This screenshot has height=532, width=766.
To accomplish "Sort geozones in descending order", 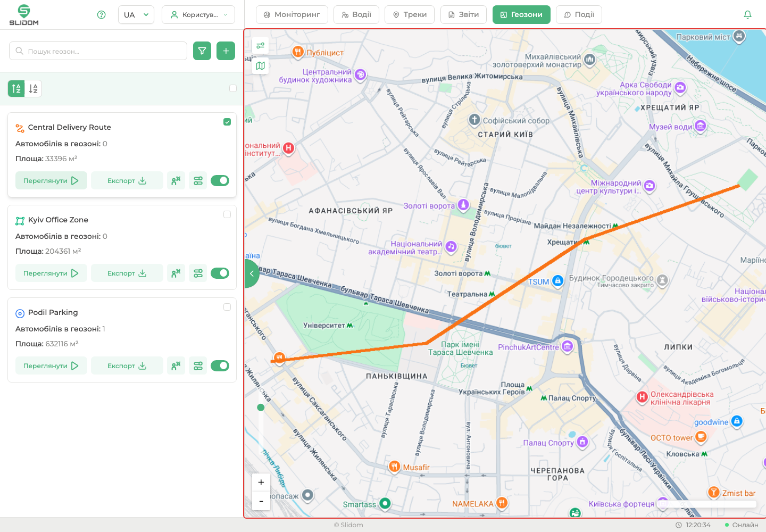I will (x=34, y=89).
